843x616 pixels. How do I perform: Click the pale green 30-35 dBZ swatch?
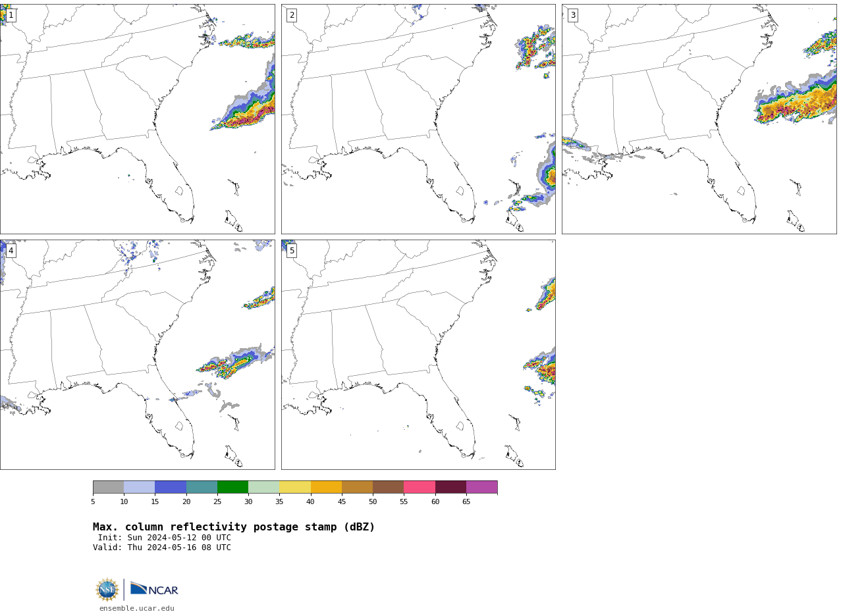pyautogui.click(x=264, y=487)
